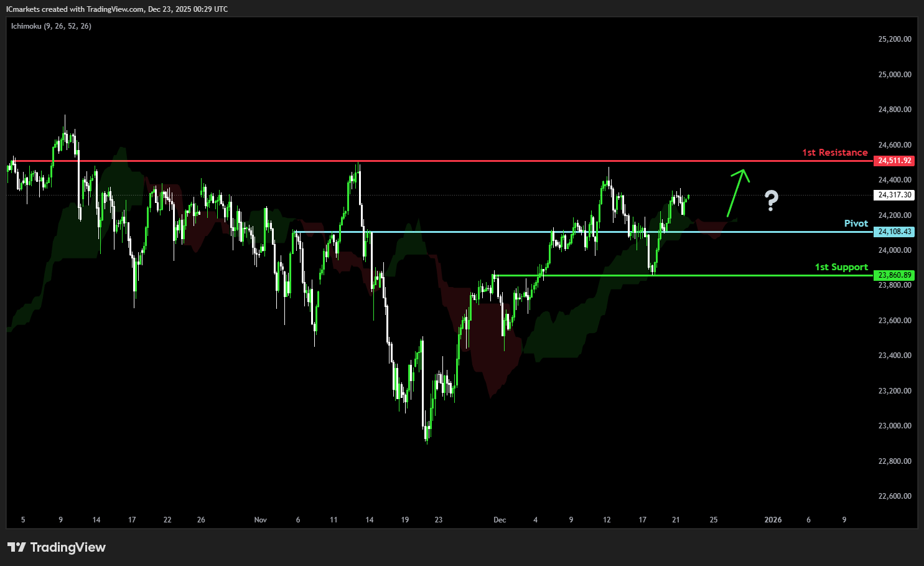Viewport: 924px width, 566px height.
Task: Select the red horizontal resistance line
Action: point(436,161)
